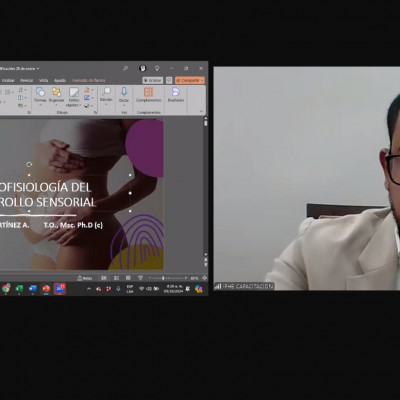The height and width of the screenshot is (400, 400).
Task: Click the Grabar button
Action: tap(153, 80)
